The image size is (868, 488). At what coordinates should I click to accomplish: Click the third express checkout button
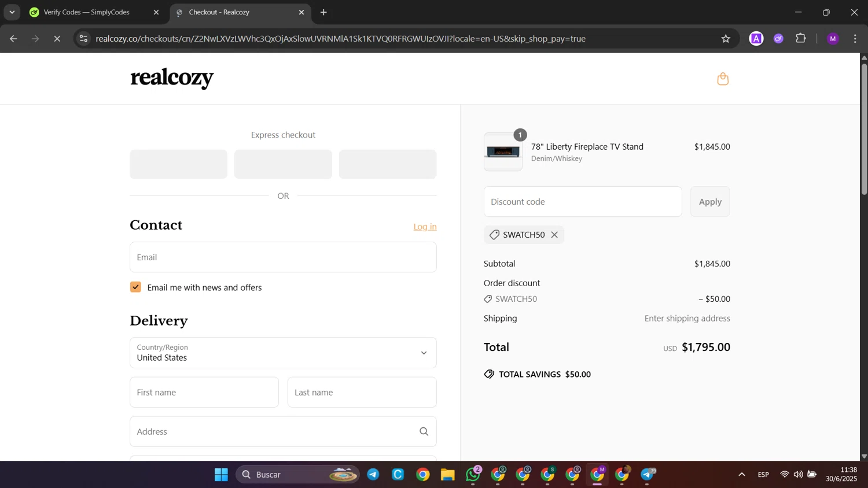tap(388, 164)
